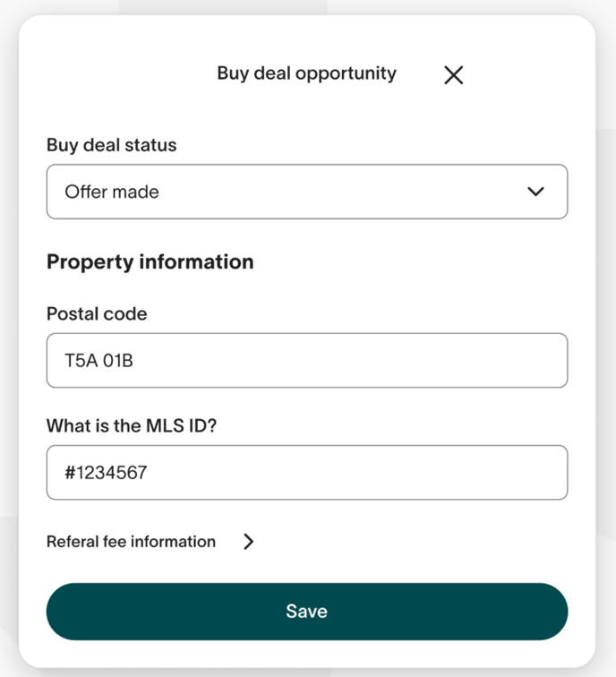616x677 pixels.
Task: Click the dropdown chevron in Buy deal status
Action: coord(535,192)
